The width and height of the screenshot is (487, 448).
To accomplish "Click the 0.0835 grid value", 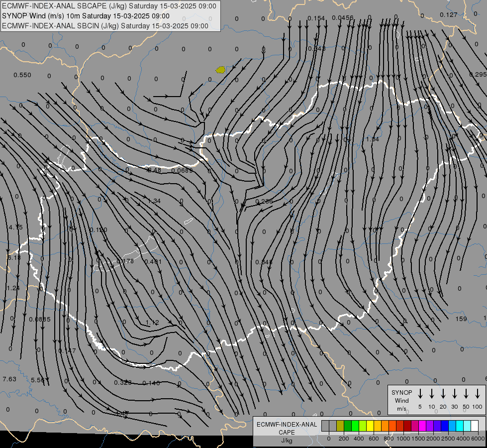I will click(x=40, y=319).
